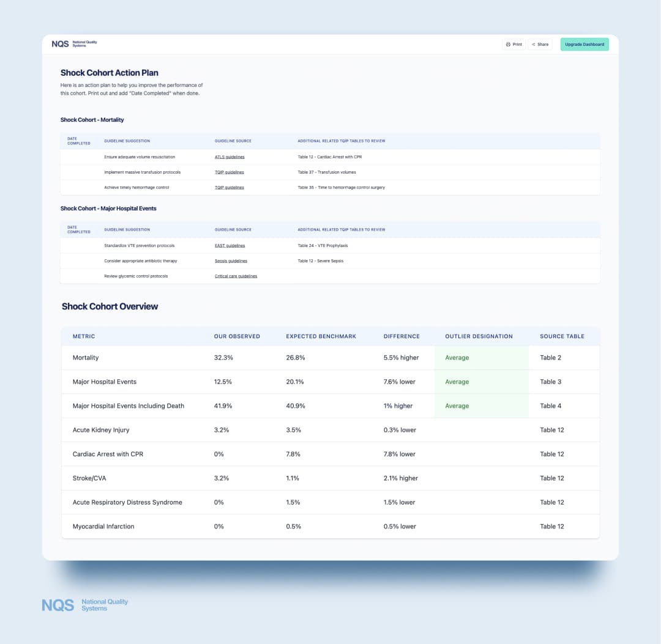
Task: Click the NQS footer logo below the dashboard
Action: coord(85,605)
